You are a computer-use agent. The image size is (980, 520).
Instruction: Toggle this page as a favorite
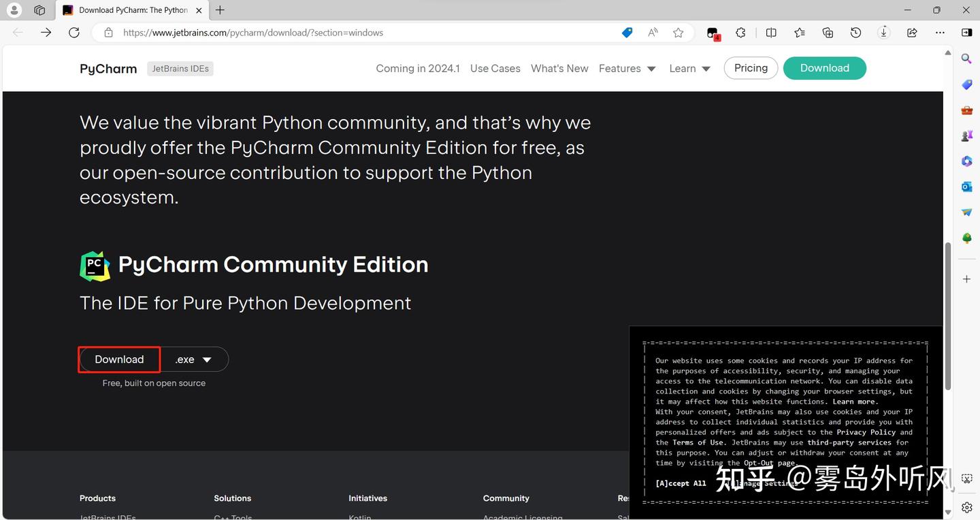[678, 32]
